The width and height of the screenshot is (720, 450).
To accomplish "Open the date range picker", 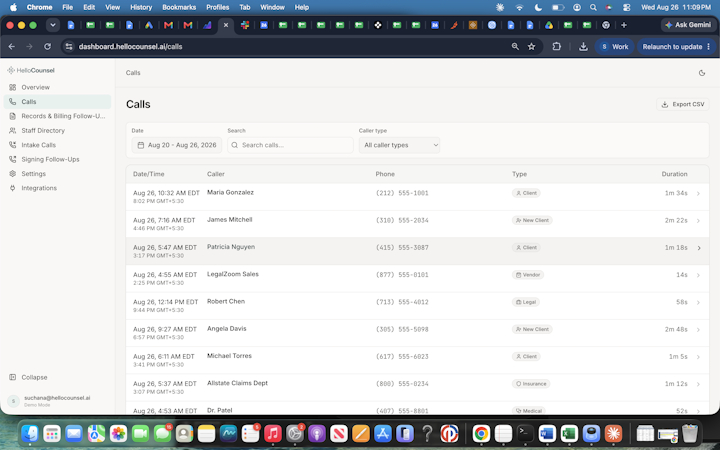I will point(177,145).
